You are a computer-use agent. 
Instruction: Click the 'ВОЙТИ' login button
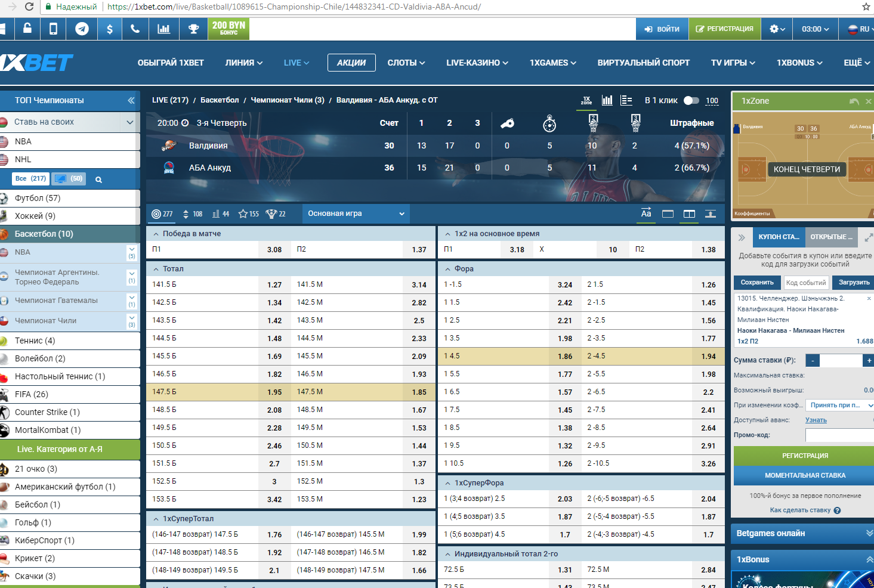(662, 29)
